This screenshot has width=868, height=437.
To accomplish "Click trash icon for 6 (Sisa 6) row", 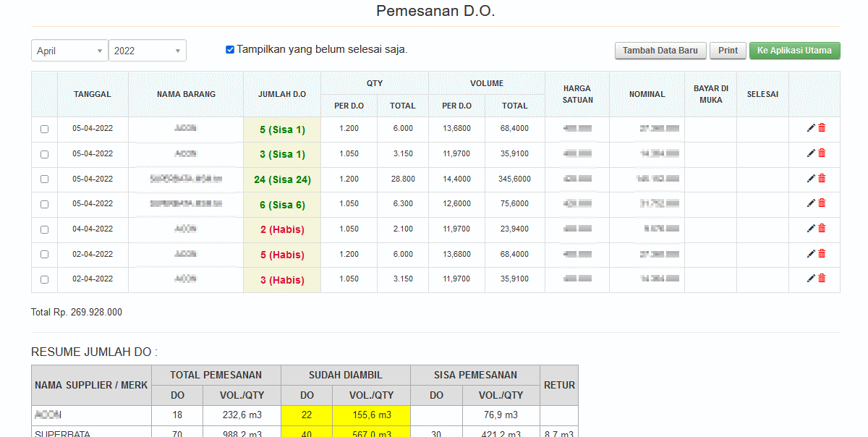I will pyautogui.click(x=822, y=203).
